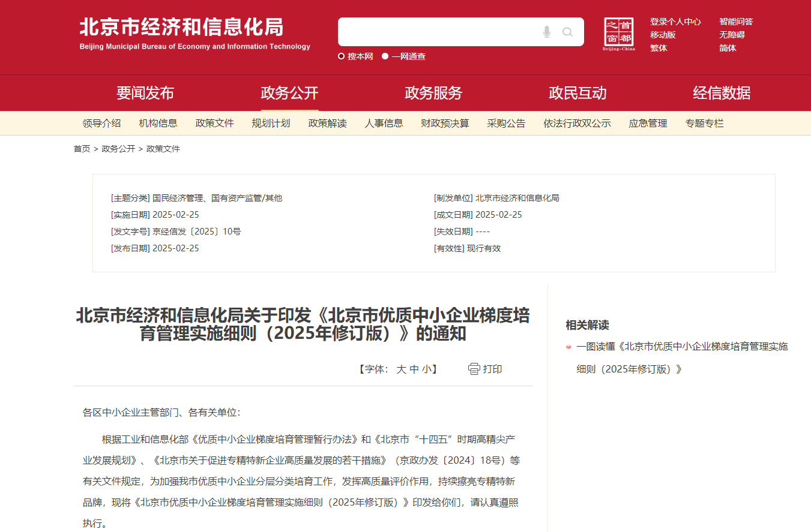Click the 有效性 现行有效 text
This screenshot has height=532, width=811.
[467, 248]
